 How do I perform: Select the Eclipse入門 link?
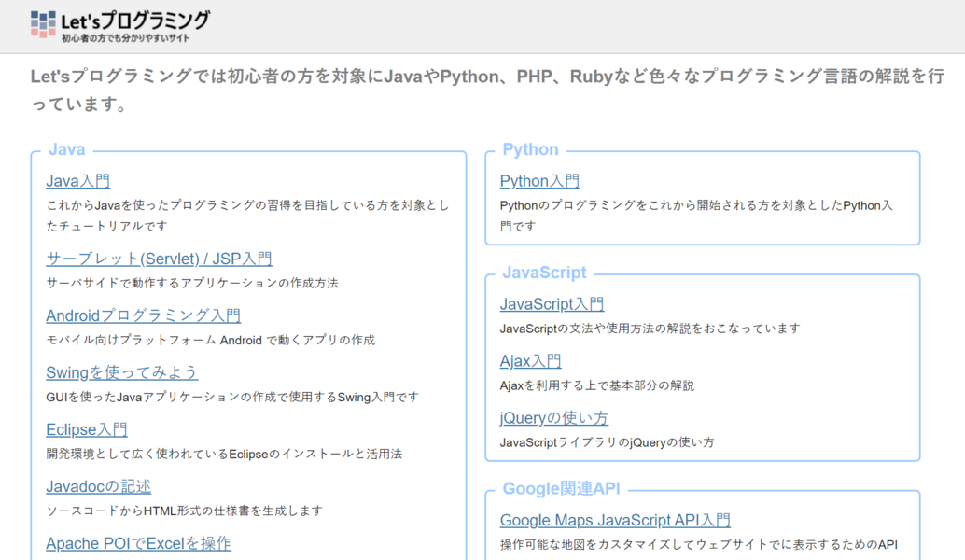[86, 428]
